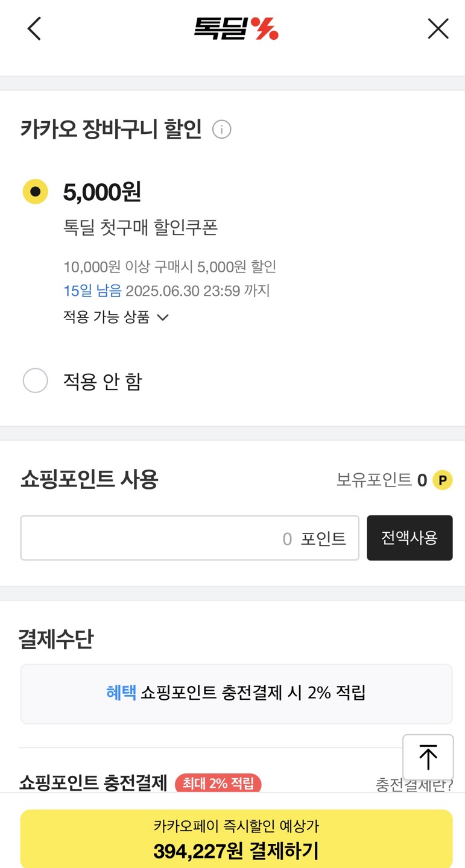Select the 5,000원 coupon radio button
Screen dimensions: 465x868
tap(35, 192)
